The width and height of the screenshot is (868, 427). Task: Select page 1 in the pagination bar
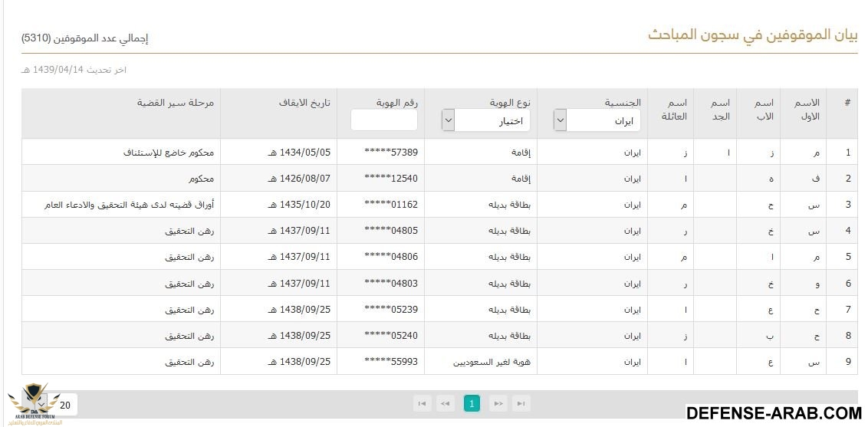[x=472, y=403]
